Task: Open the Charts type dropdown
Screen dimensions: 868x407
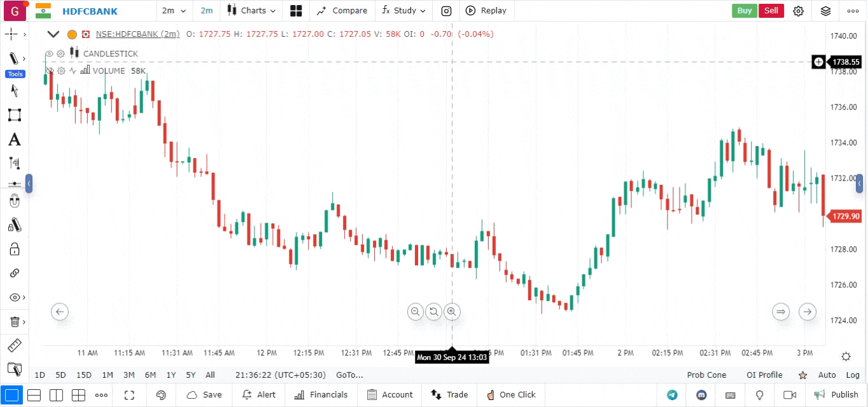Action: click(x=253, y=11)
